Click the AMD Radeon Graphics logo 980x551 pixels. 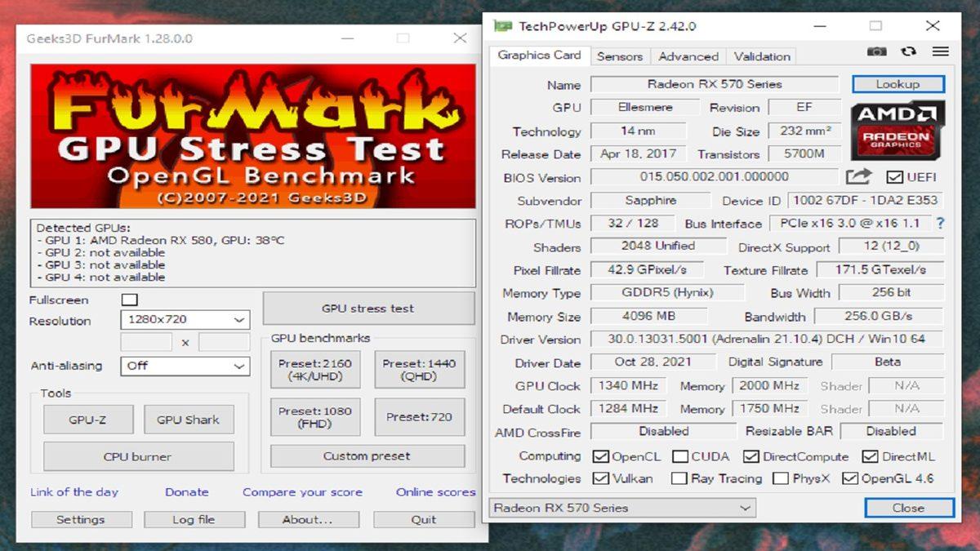click(898, 129)
